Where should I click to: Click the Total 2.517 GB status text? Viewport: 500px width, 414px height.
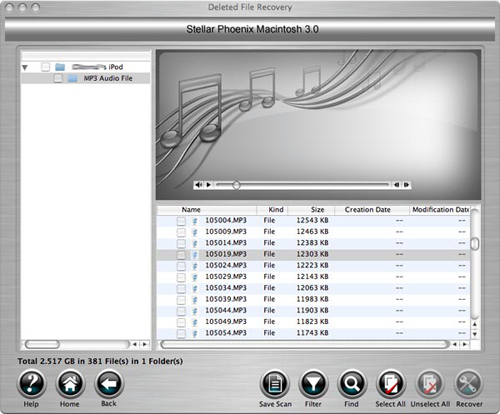100,361
